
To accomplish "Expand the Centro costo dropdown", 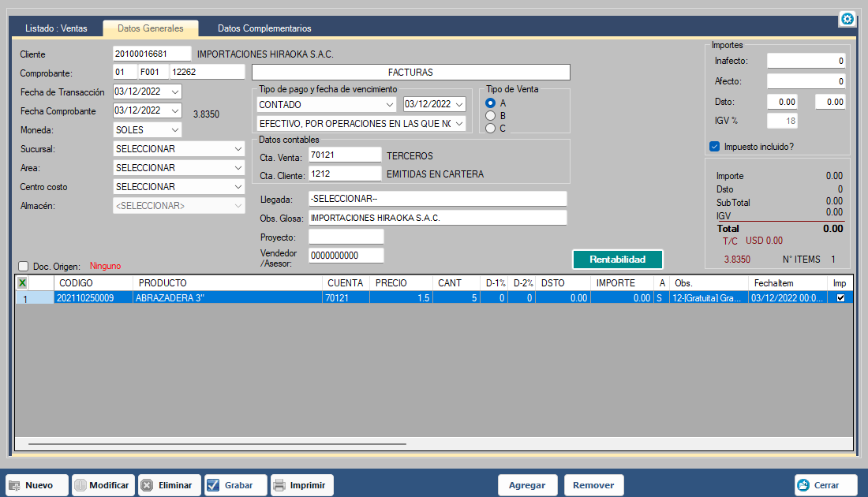I will point(238,186).
